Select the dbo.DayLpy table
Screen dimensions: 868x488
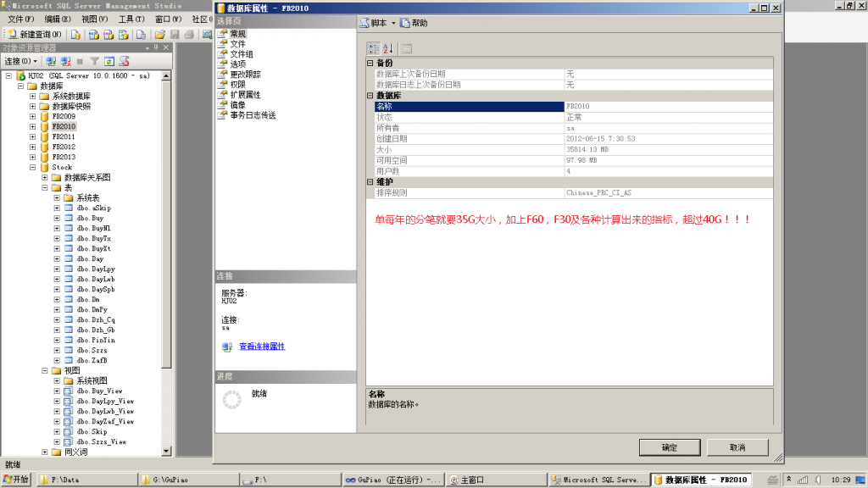click(96, 269)
